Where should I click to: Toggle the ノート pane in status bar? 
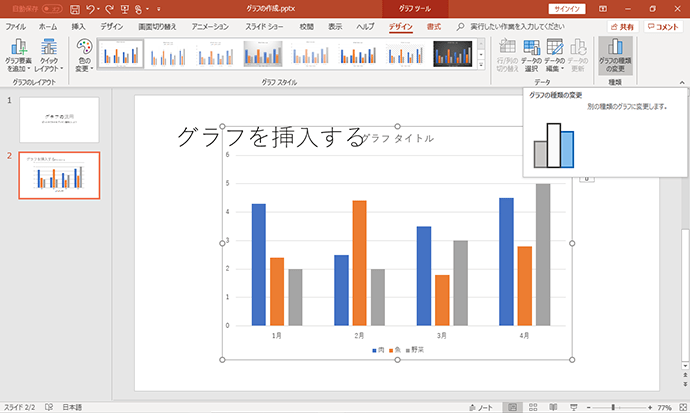[481, 407]
